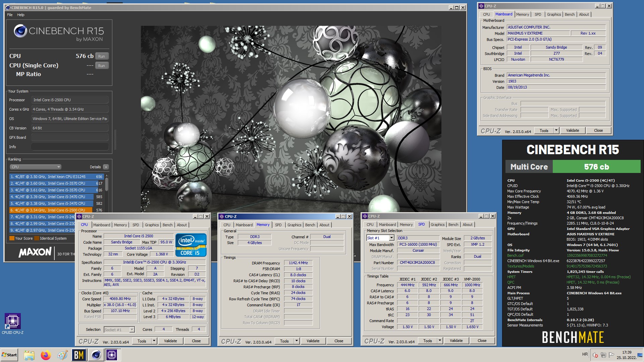
Task: Open the Socket #1 Selection dropdown
Action: point(119,329)
